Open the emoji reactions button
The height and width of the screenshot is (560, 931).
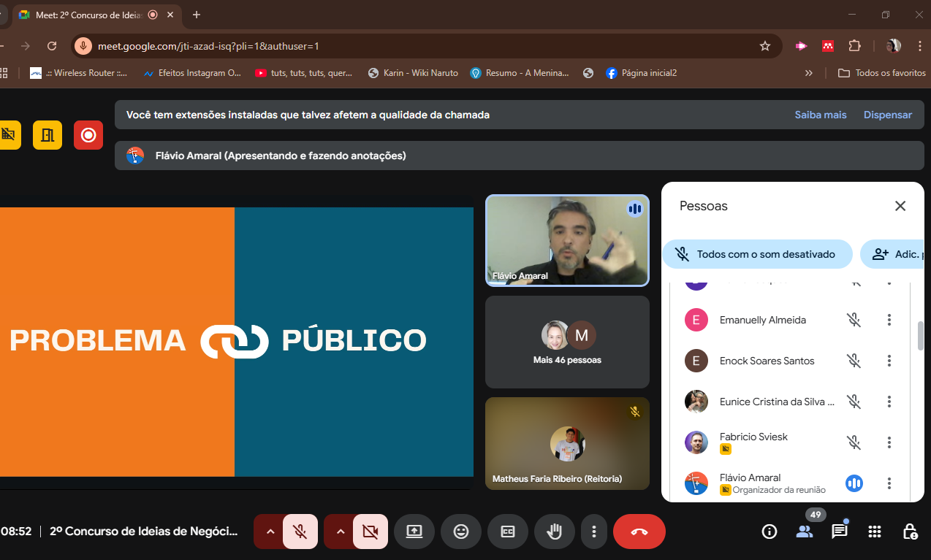tap(461, 532)
